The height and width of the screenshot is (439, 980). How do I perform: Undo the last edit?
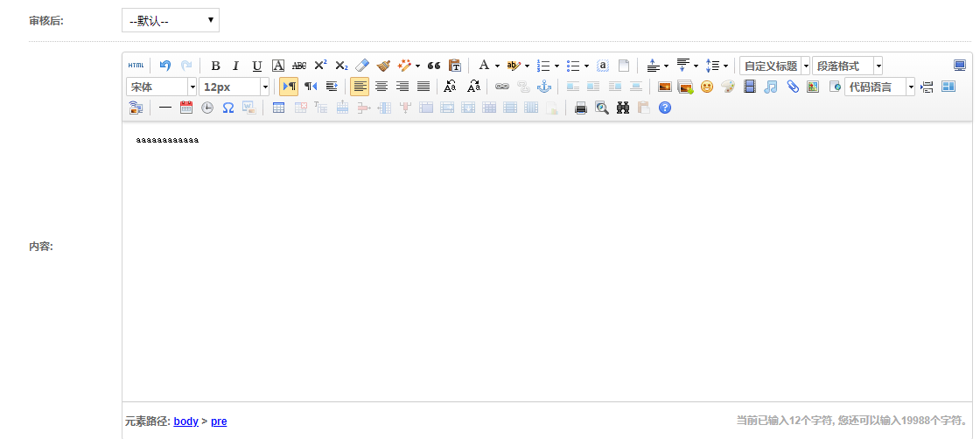pyautogui.click(x=165, y=66)
